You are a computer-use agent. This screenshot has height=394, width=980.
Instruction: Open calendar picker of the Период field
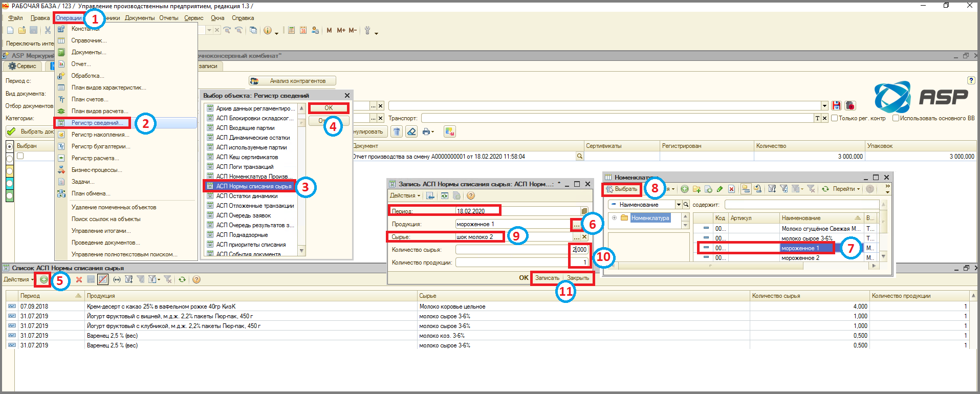(x=584, y=211)
